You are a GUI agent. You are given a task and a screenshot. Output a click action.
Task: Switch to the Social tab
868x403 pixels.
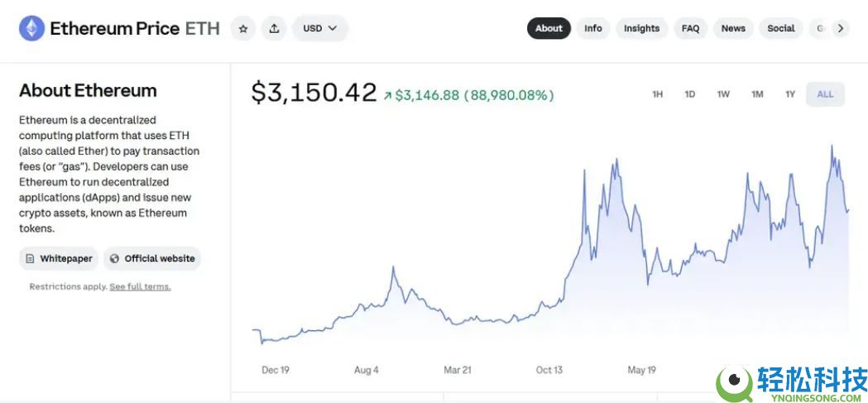[x=780, y=28]
